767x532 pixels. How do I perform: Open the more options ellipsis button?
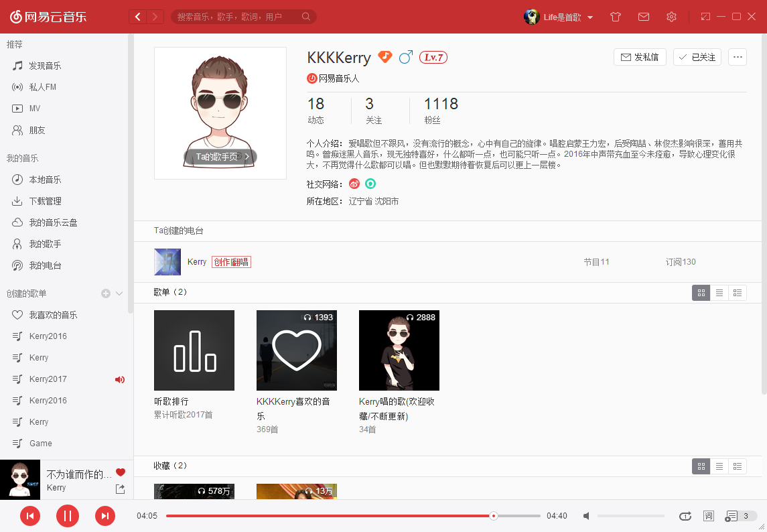(x=738, y=57)
